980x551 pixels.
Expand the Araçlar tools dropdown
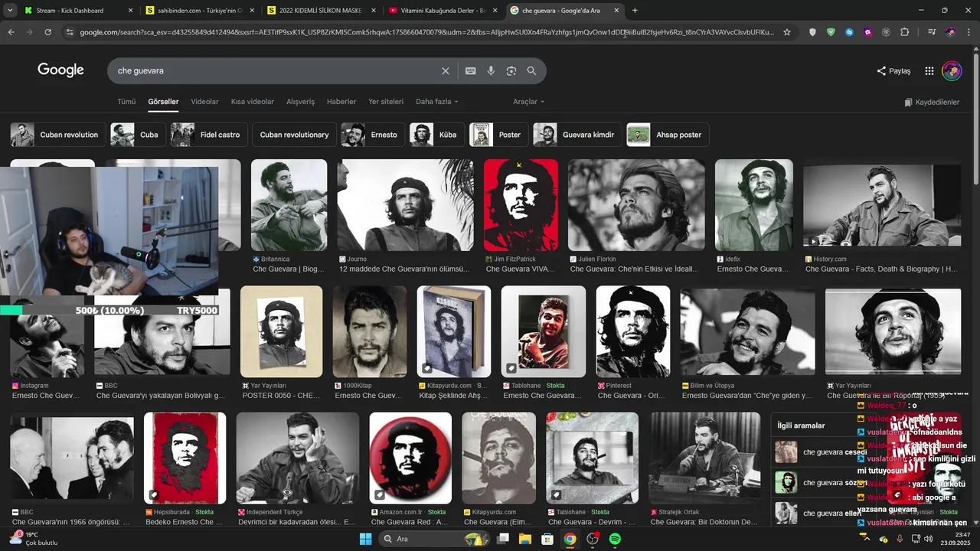528,102
